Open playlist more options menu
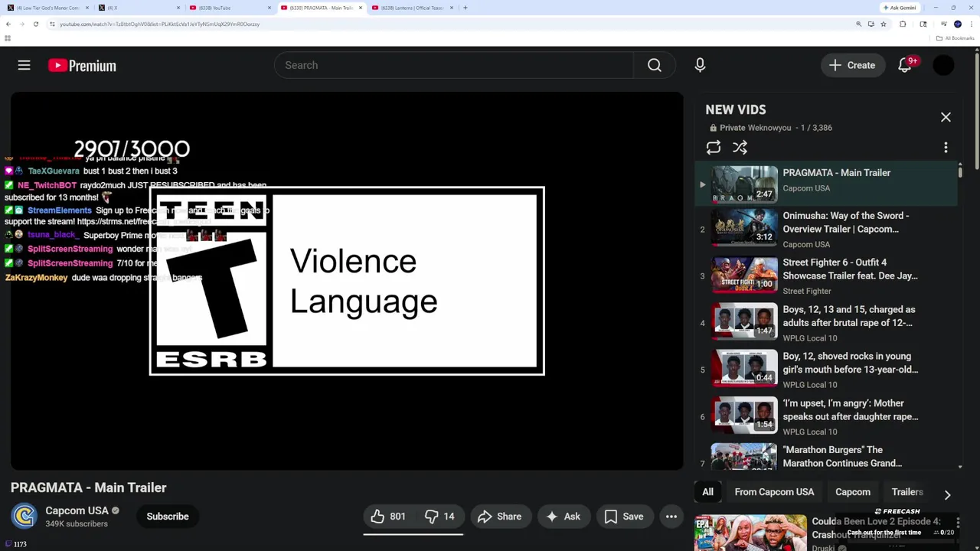Screen dimensions: 980x551 pyautogui.click(x=946, y=148)
